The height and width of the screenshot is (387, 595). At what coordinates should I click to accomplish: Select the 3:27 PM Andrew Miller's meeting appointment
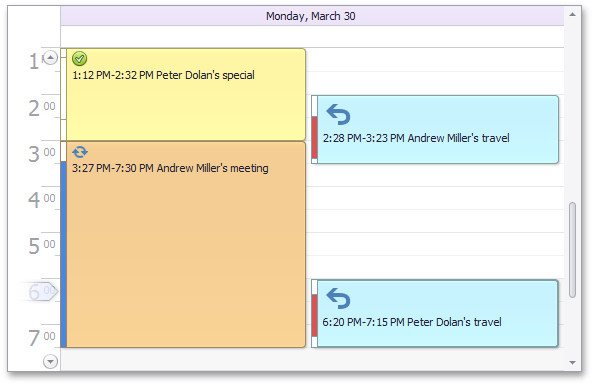coord(183,245)
